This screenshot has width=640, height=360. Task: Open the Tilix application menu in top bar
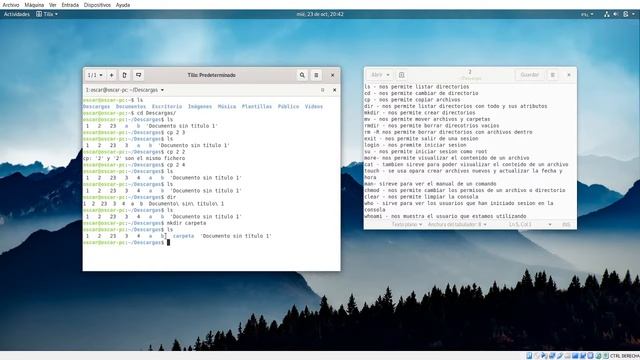[x=47, y=14]
